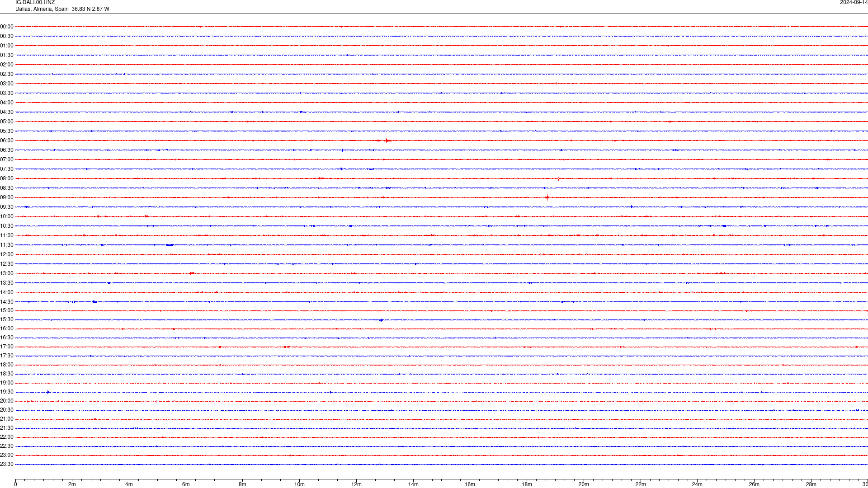Click the 8m tick on the time axis
This screenshot has height=488, width=868.
243,484
